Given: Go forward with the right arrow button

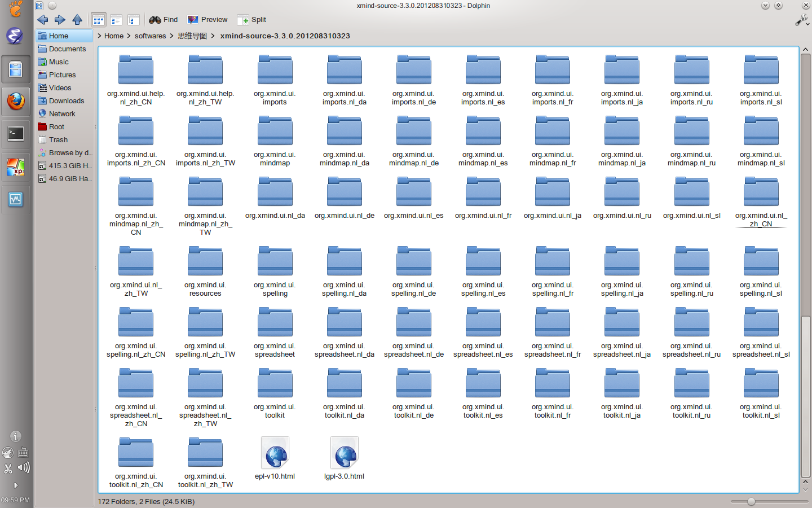Looking at the screenshot, I should tap(60, 20).
